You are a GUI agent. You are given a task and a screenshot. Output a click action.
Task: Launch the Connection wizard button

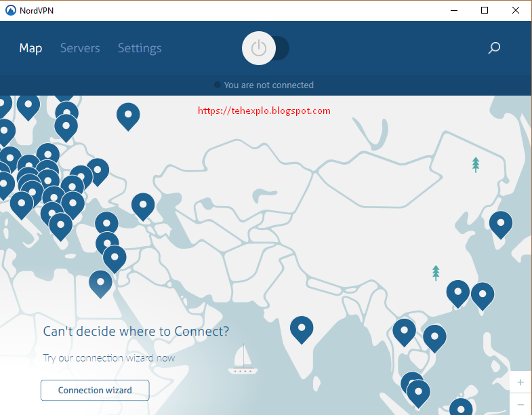point(95,390)
